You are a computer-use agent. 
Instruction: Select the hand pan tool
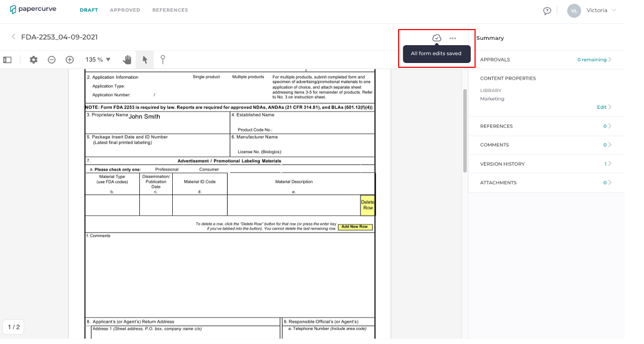(128, 60)
